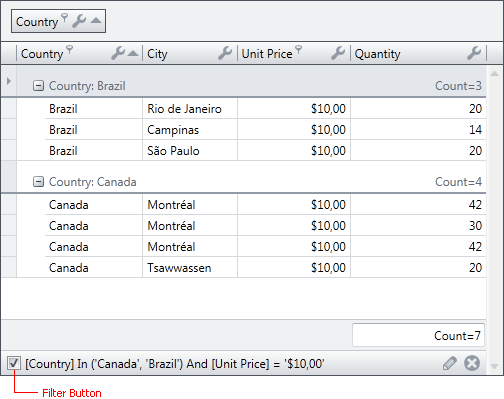Open the filter editor pencil icon
Screen dimensions: 504x399
coord(450,363)
